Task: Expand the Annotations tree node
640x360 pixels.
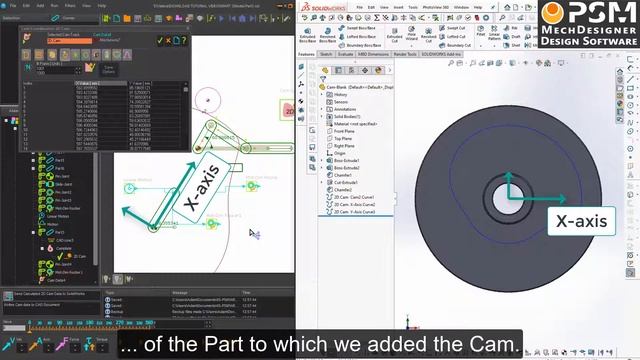Action: (322, 109)
